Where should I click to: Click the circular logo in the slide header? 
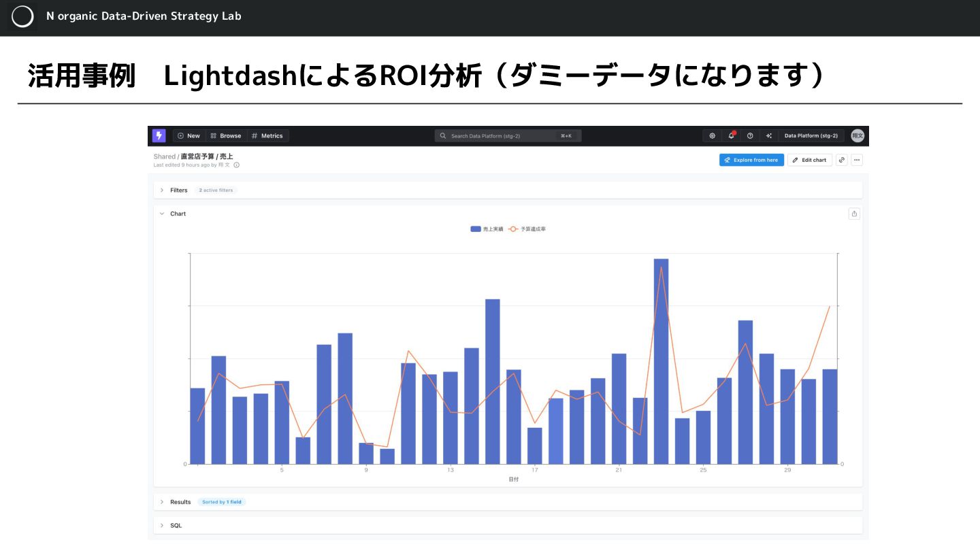pos(22,16)
